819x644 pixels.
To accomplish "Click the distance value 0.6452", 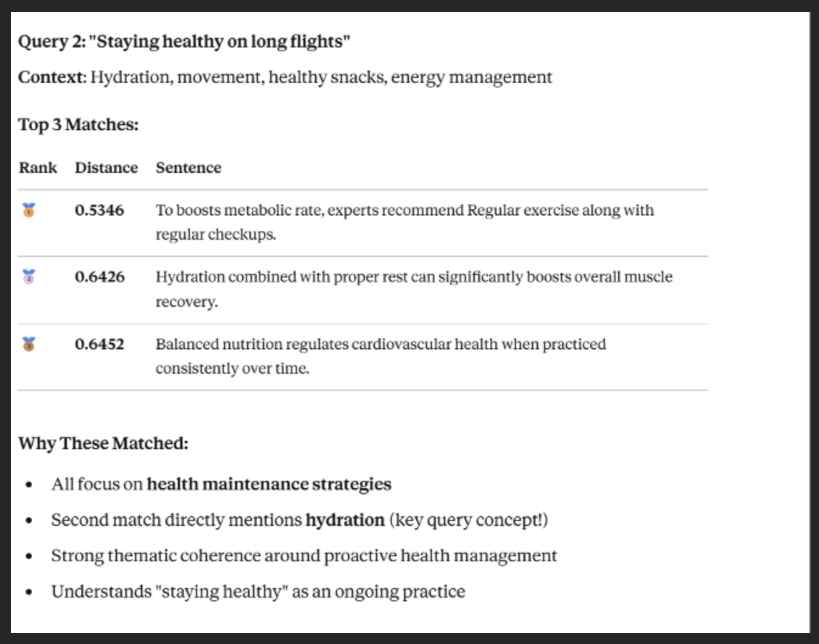I will [x=99, y=345].
